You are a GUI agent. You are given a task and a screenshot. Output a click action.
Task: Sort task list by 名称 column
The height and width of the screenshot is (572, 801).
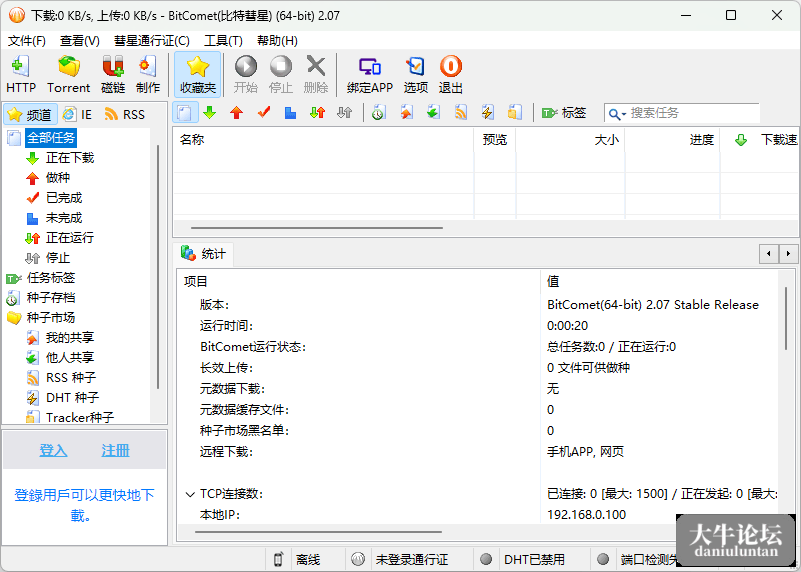point(323,139)
